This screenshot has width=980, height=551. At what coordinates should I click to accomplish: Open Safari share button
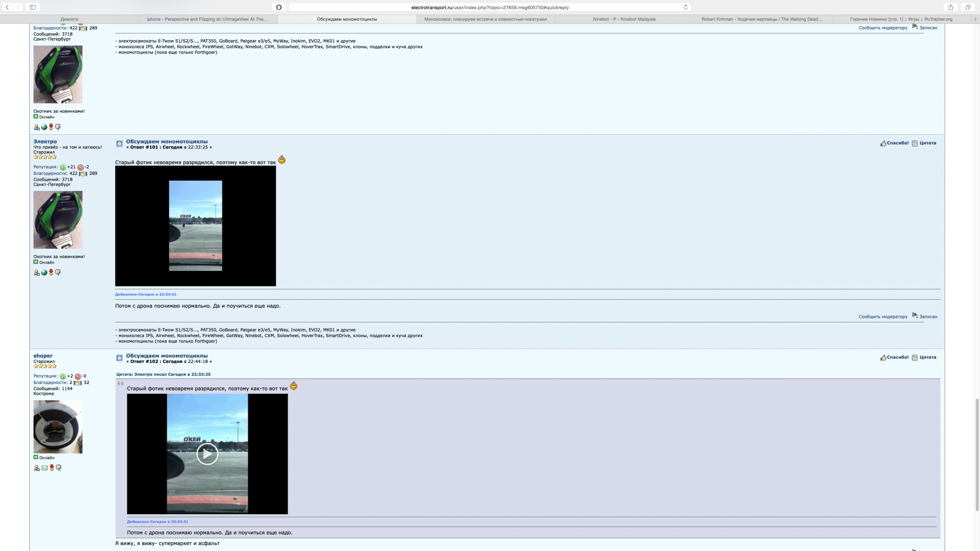[951, 7]
